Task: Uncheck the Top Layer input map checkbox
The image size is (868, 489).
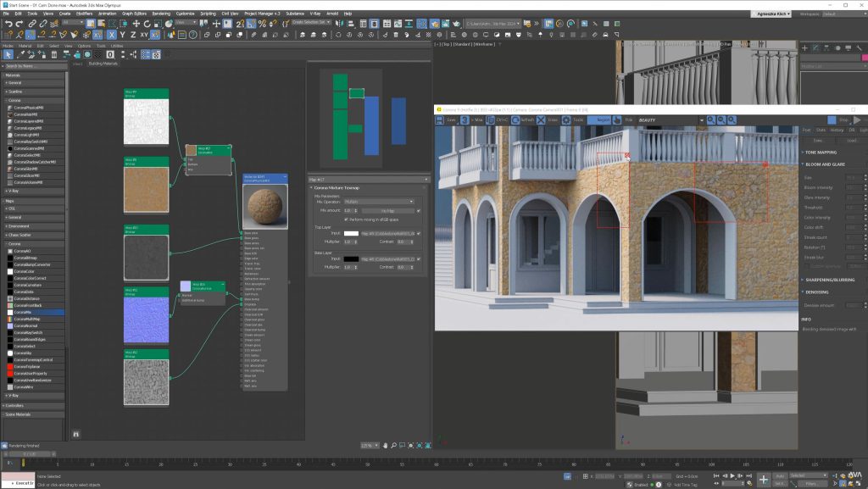Action: click(418, 233)
